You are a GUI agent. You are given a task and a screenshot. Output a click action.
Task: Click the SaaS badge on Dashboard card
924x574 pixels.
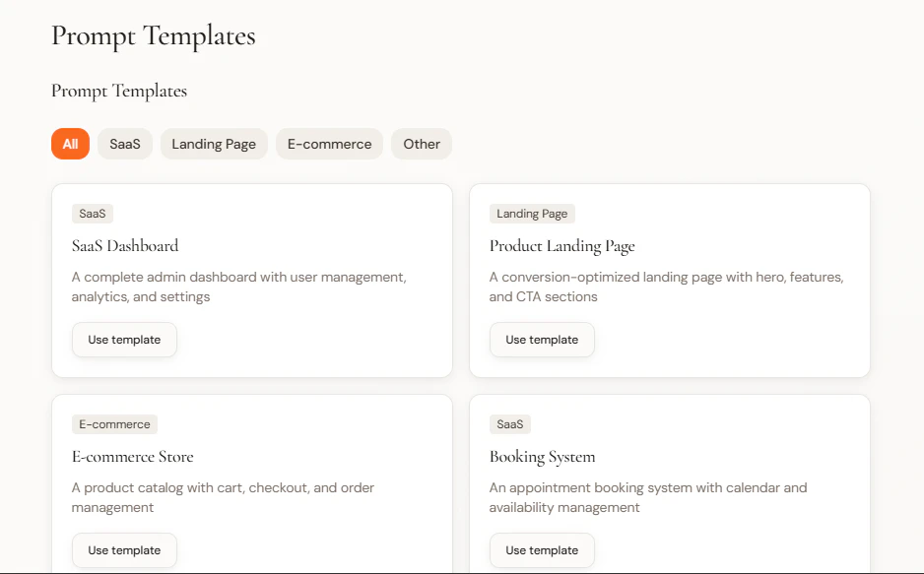[x=92, y=213]
